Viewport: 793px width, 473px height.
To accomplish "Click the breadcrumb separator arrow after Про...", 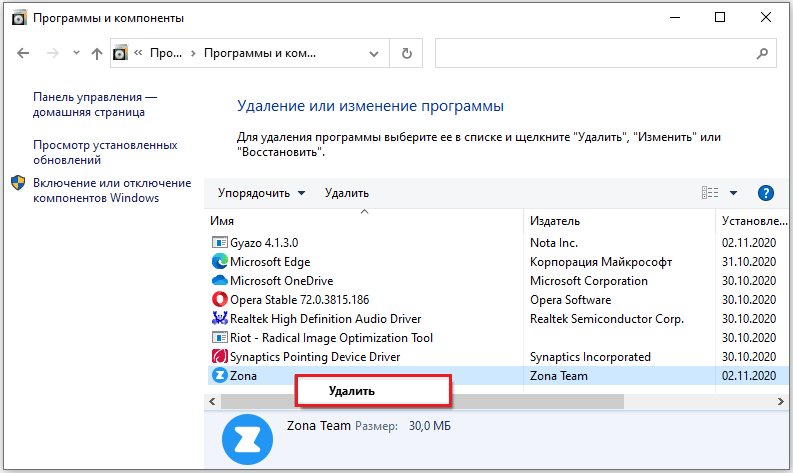I will pyautogui.click(x=193, y=53).
